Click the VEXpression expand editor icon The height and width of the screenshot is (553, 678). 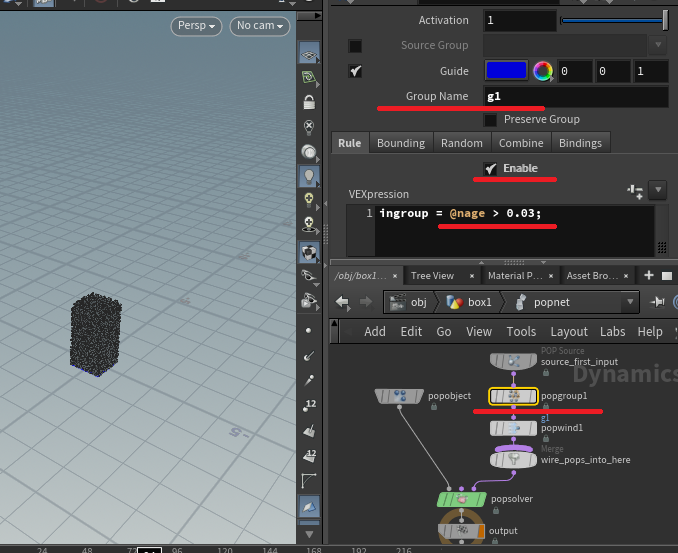(635, 191)
